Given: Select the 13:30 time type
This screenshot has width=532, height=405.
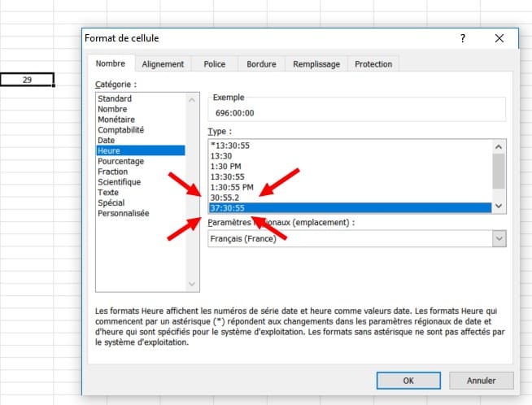Looking at the screenshot, I should click(350, 156).
